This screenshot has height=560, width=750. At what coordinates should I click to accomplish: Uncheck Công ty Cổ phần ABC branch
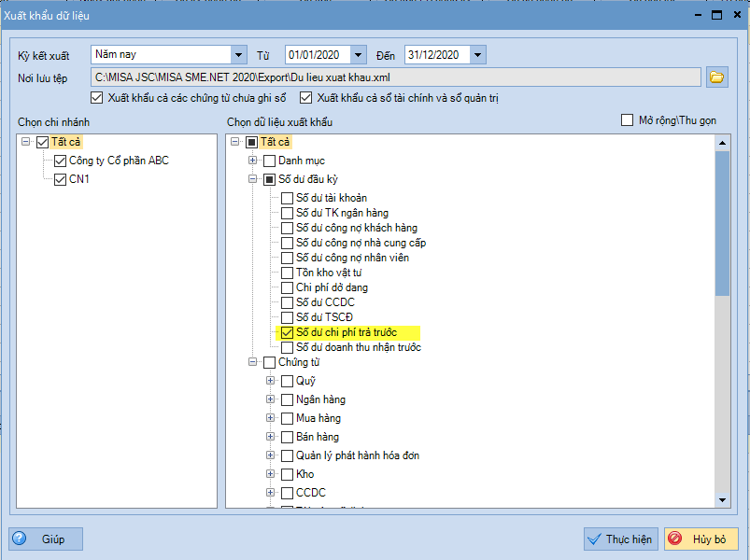(x=60, y=161)
